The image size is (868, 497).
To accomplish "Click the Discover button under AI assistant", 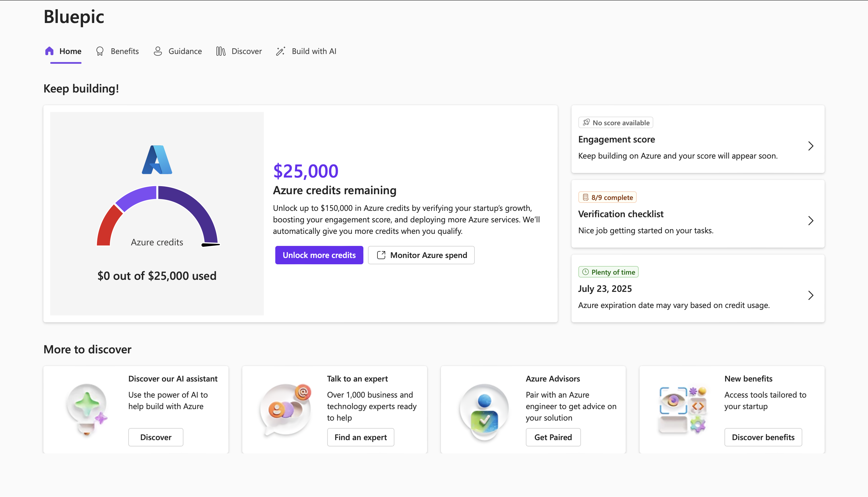I will [156, 437].
